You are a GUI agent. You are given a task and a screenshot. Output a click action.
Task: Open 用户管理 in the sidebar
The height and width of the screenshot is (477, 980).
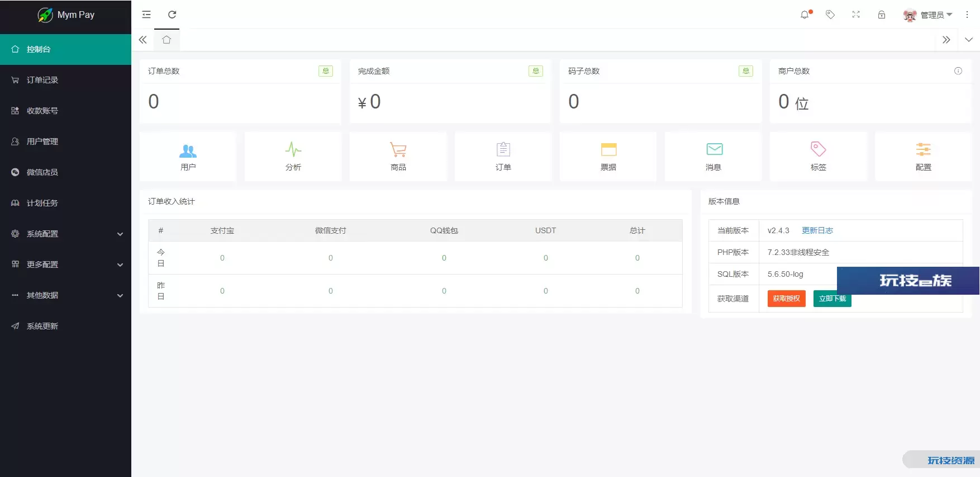[x=65, y=141]
